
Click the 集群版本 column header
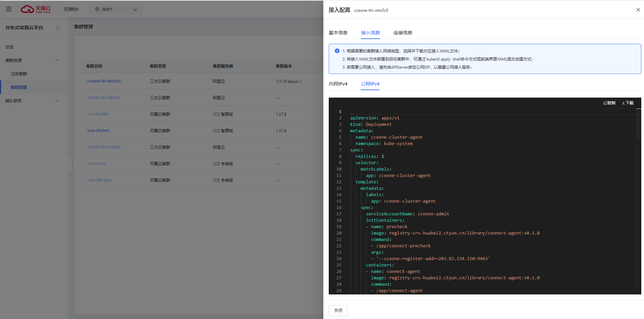click(x=284, y=66)
